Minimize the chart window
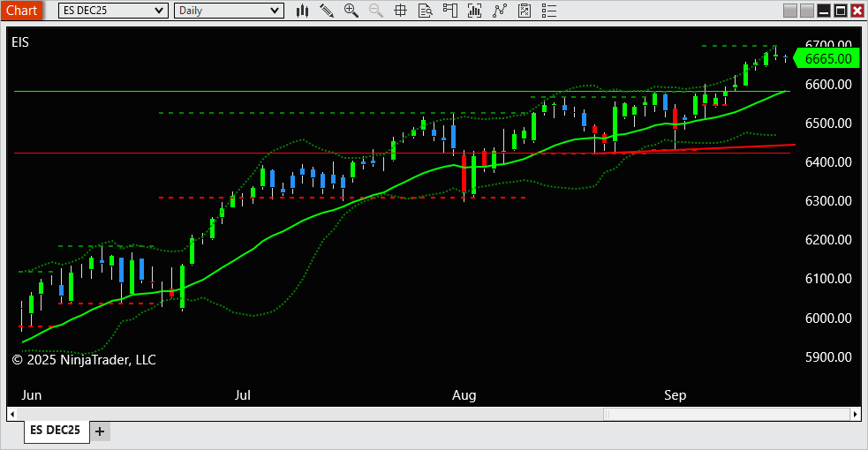868x450 pixels. click(x=824, y=11)
